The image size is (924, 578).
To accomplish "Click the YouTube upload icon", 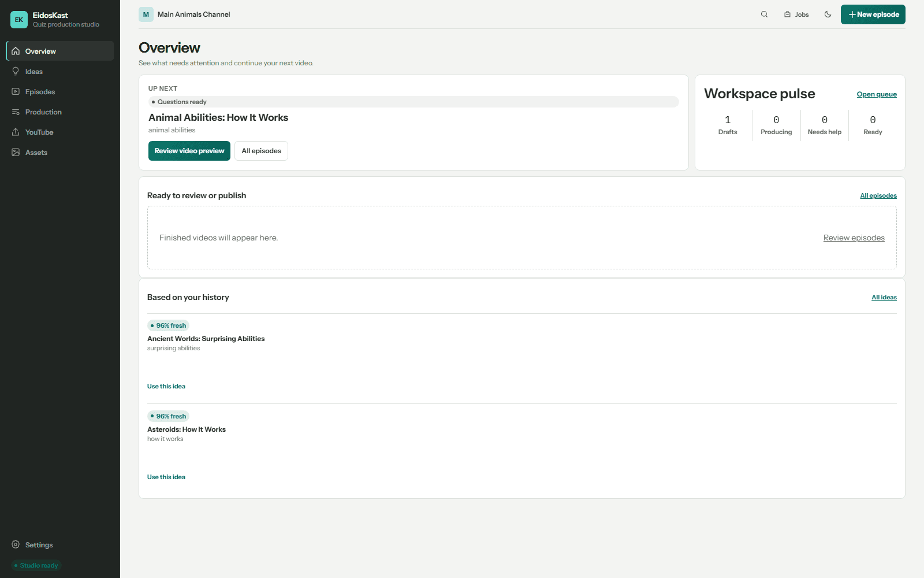I will click(16, 132).
